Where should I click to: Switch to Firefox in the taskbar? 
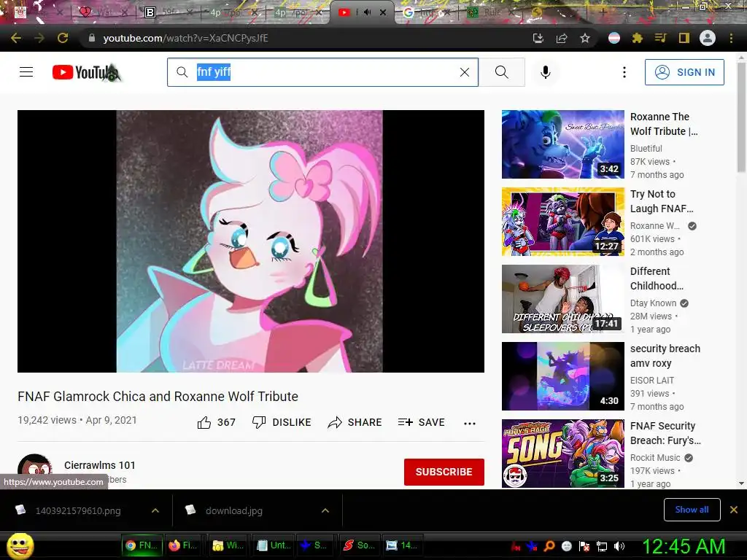pos(183,545)
